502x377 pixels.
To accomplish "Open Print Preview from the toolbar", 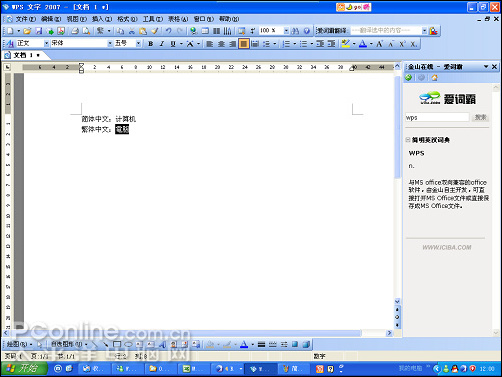I will (x=86, y=31).
